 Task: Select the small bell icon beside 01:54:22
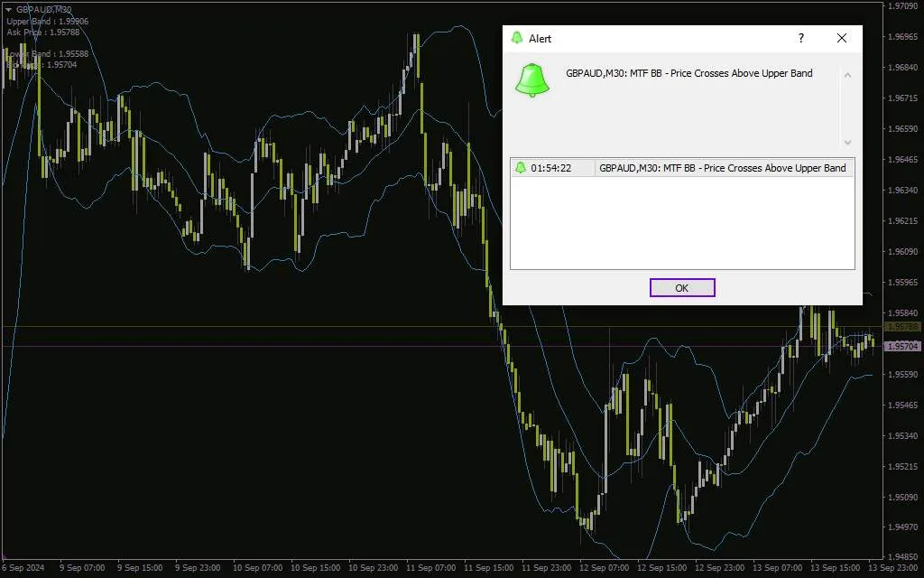(521, 168)
